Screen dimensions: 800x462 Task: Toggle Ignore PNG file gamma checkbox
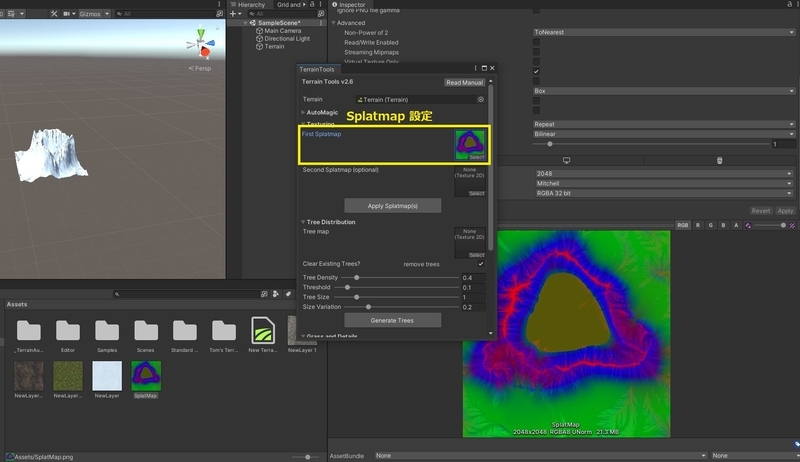pos(536,10)
